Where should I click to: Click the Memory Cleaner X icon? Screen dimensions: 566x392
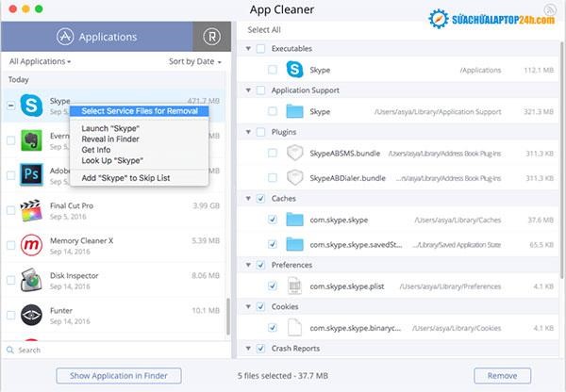[33, 245]
